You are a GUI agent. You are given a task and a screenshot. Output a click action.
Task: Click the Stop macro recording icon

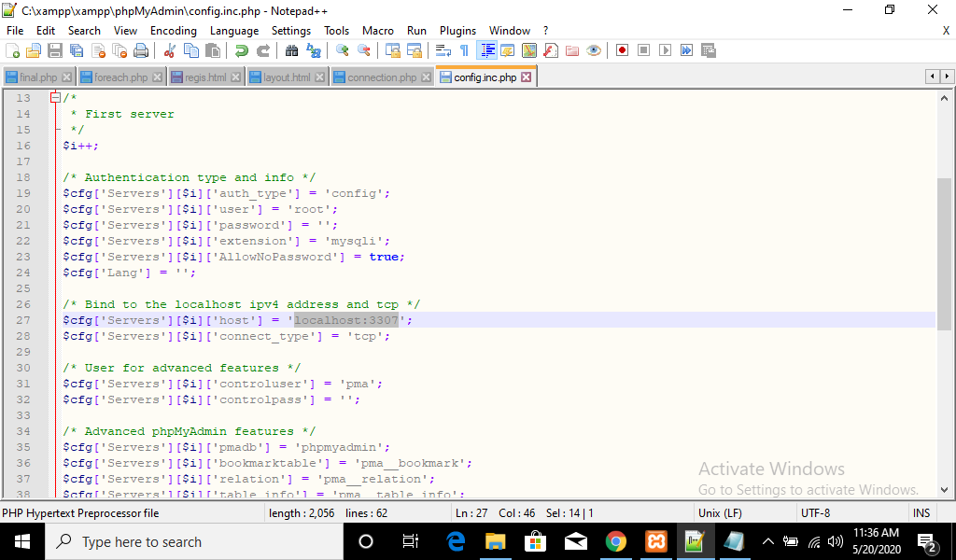click(x=643, y=50)
